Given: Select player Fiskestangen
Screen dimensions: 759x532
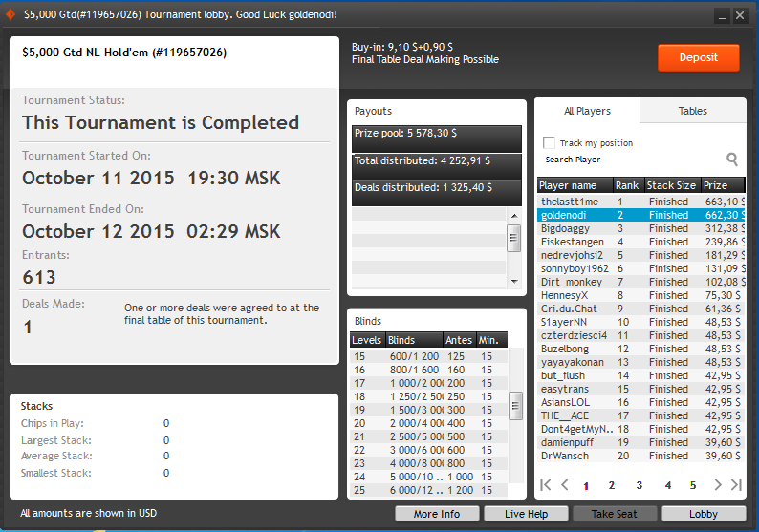Looking at the screenshot, I should [640, 242].
